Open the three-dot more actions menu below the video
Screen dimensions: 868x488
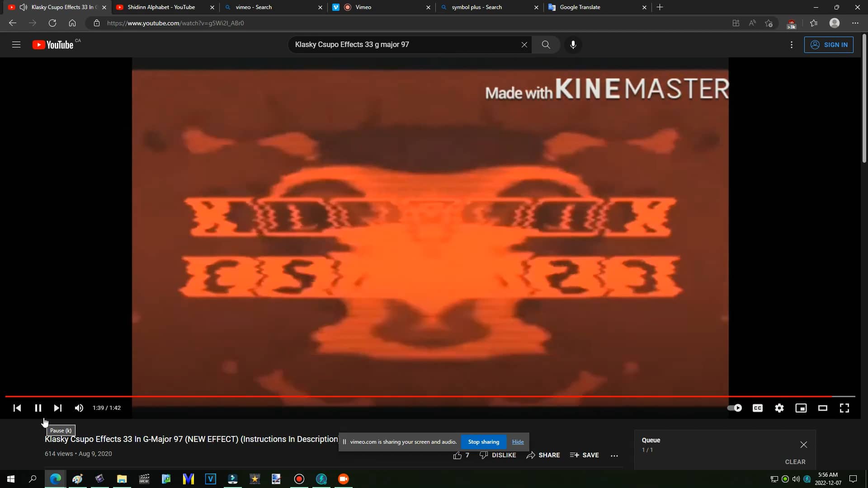coord(614,455)
